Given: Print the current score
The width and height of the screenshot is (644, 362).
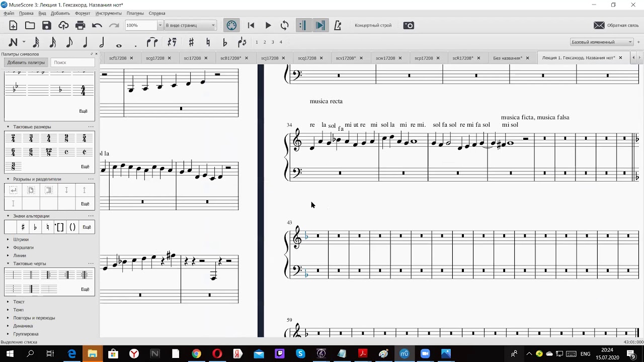Looking at the screenshot, I should click(x=80, y=25).
